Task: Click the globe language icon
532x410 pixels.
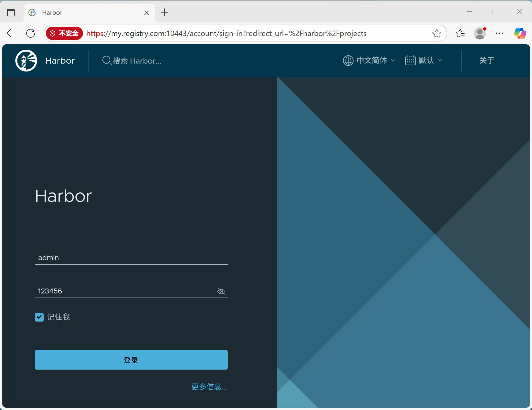Action: tap(348, 60)
